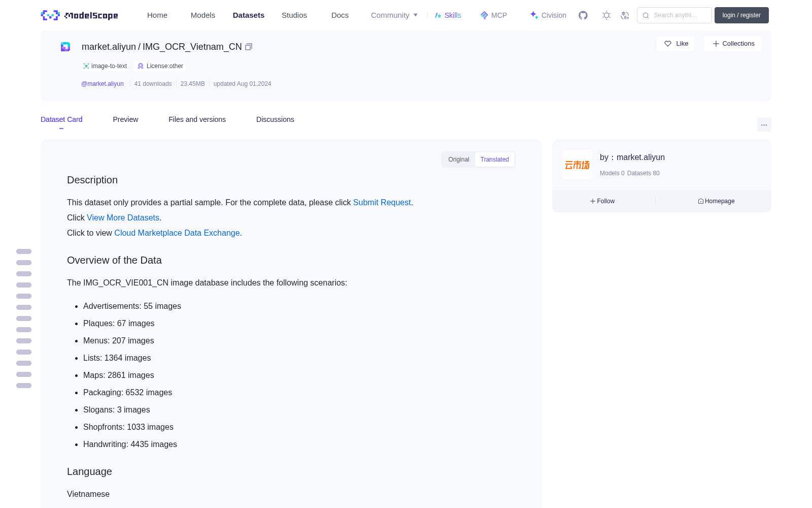812x508 pixels.
Task: Go to Home in navbar
Action: tap(157, 15)
